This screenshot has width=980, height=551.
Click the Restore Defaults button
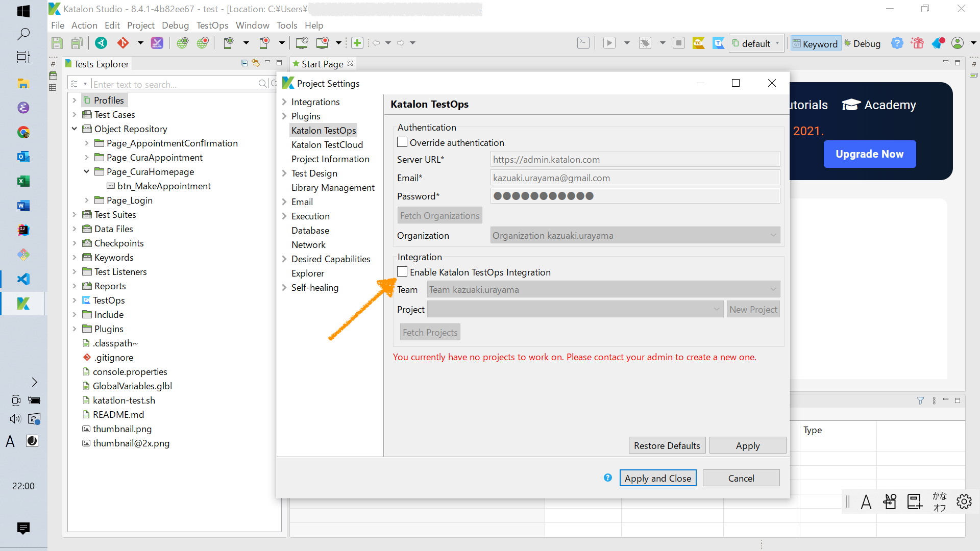667,445
